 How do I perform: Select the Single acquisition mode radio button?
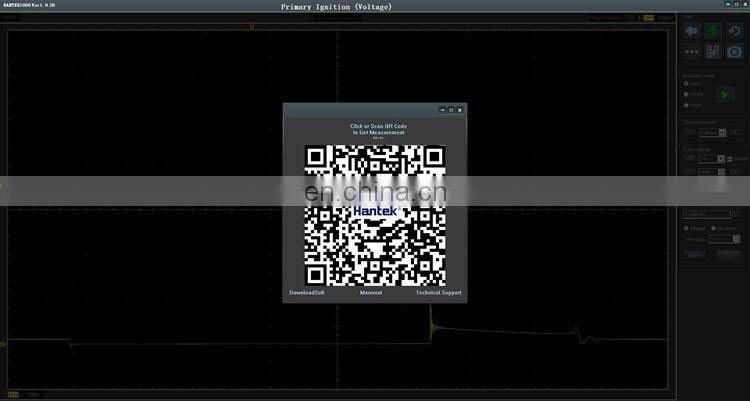686,104
